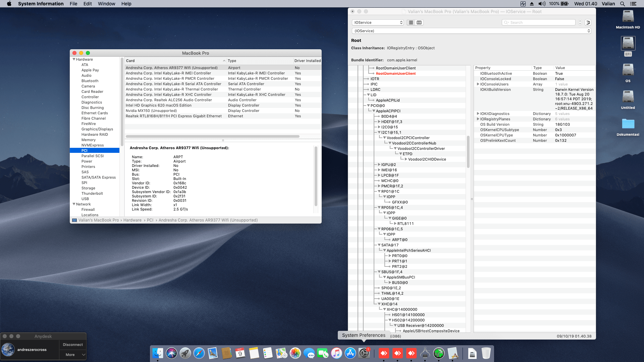
Task: Select Graphics/Displays in the sidebar
Action: 97,129
